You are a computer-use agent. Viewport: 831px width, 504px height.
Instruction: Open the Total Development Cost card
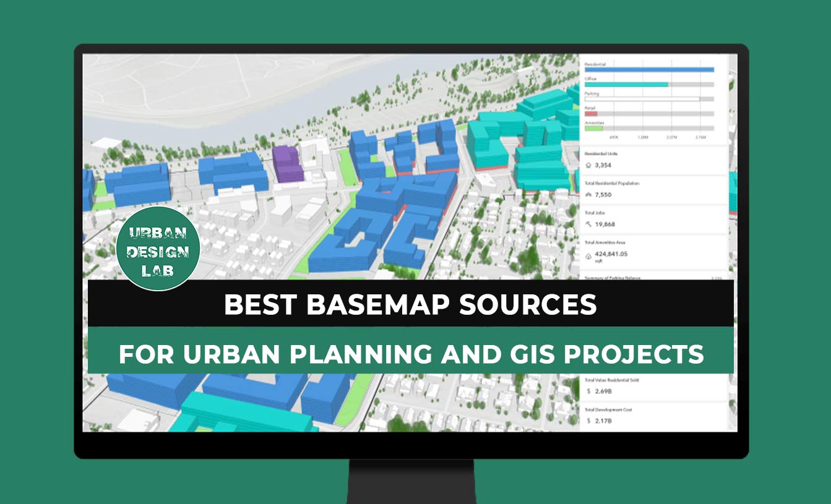(653, 416)
